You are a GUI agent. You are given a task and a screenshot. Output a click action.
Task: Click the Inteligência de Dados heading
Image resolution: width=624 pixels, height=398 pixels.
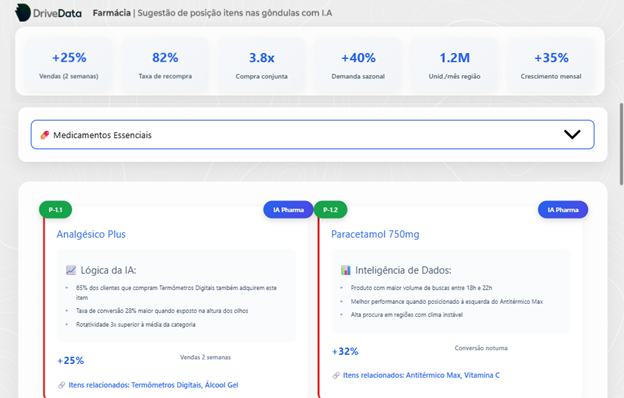(x=403, y=270)
